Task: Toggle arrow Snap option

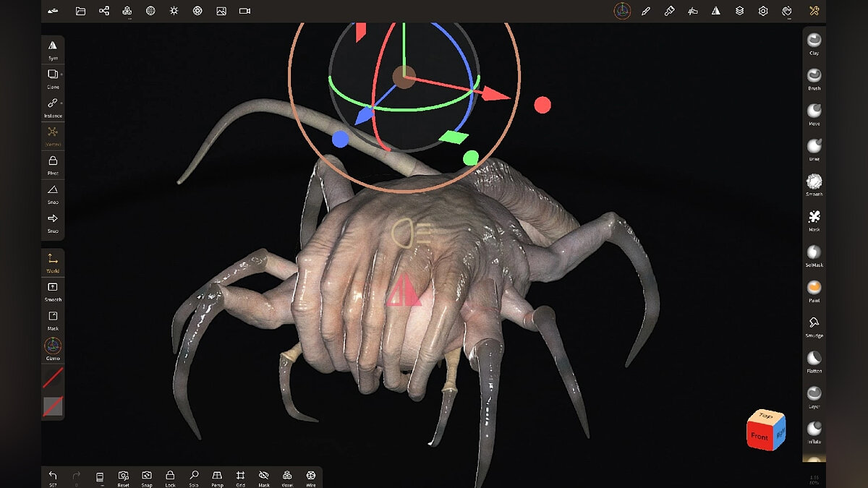Action: point(53,223)
